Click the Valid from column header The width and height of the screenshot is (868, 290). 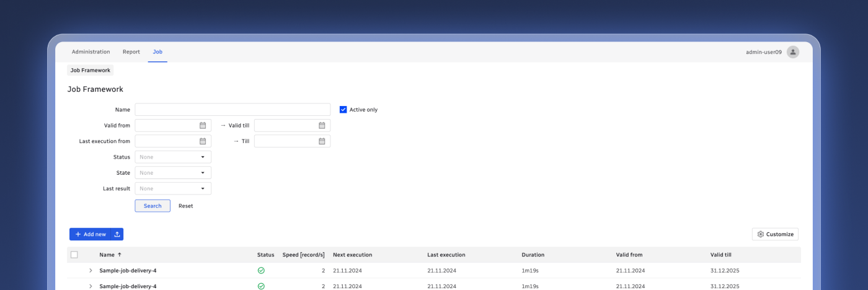(x=629, y=255)
